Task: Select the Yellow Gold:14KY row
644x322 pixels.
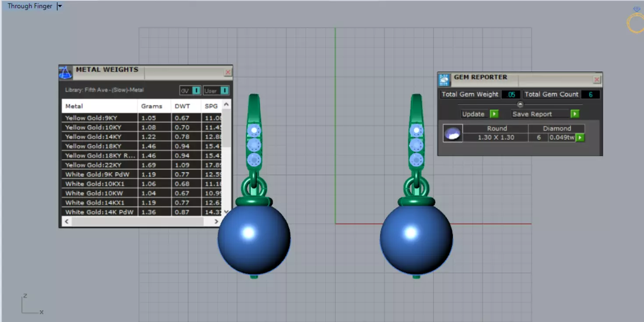Action: click(x=142, y=137)
